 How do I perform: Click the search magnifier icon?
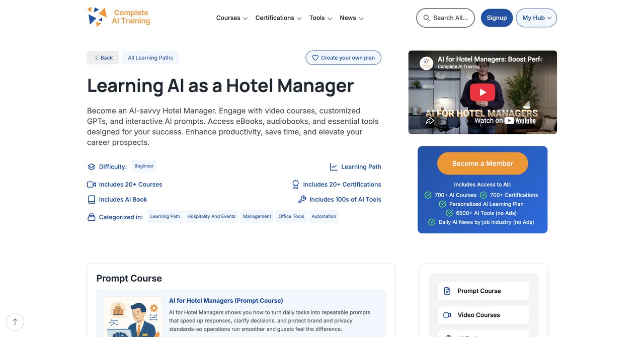click(427, 18)
